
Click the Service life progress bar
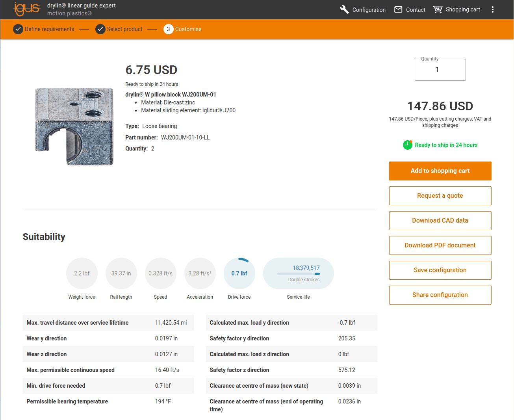point(299,274)
